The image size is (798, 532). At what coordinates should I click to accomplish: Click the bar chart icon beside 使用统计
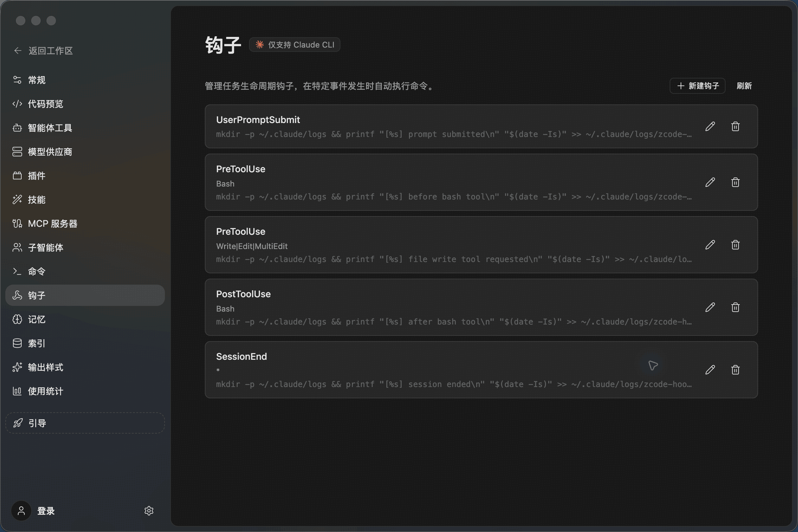point(17,391)
